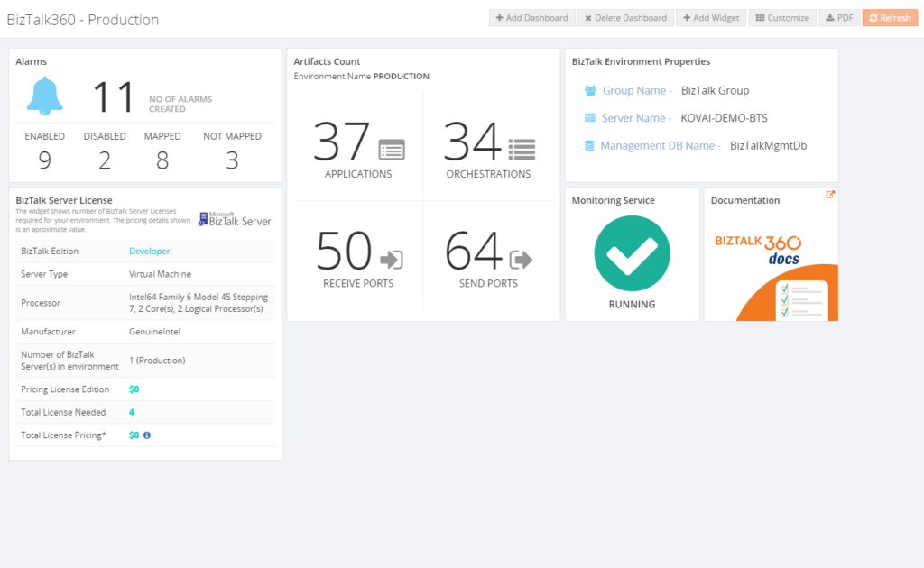Screen dimensions: 924x568
Task: Open the Customize dashboard option
Action: click(782, 18)
